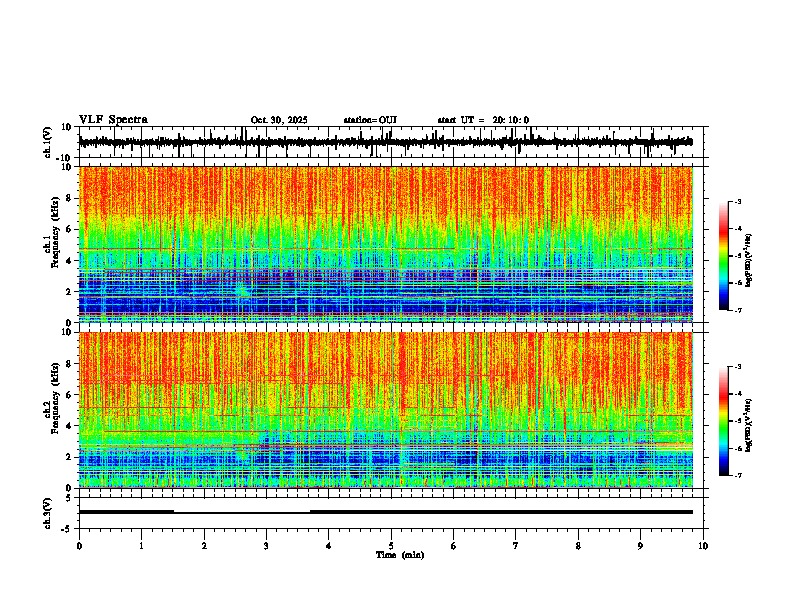The image size is (792, 612).
Task: Click the log(PSD) label beside ch.1 color bar
Action: 749,260
